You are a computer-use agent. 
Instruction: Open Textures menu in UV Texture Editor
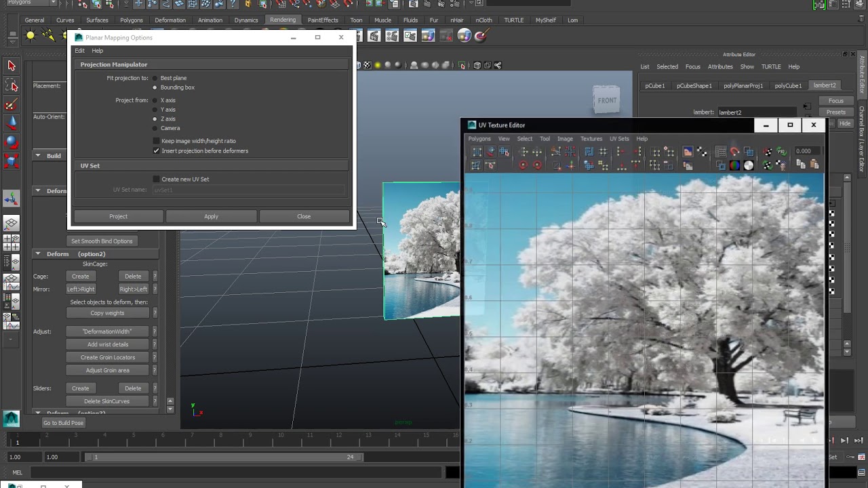(591, 139)
